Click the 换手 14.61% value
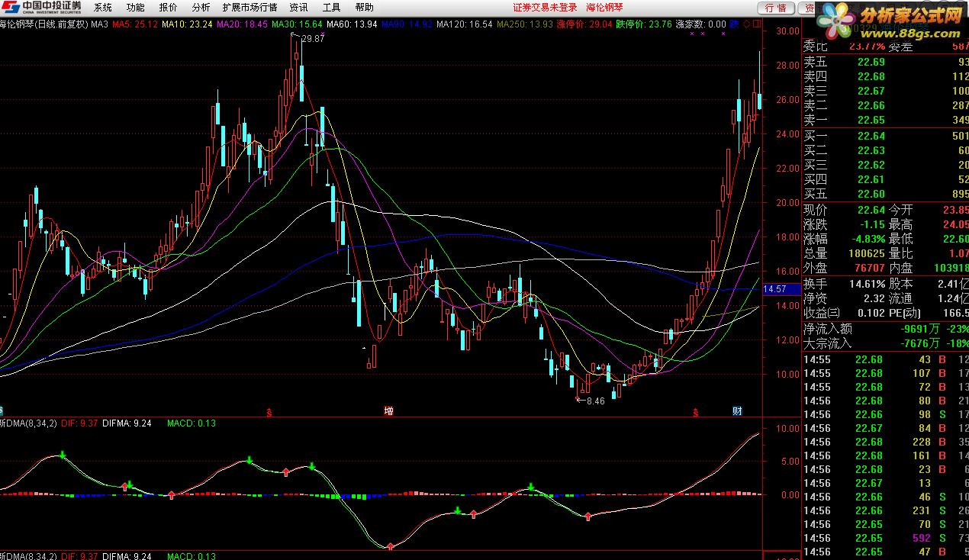969x560 pixels. 866,284
